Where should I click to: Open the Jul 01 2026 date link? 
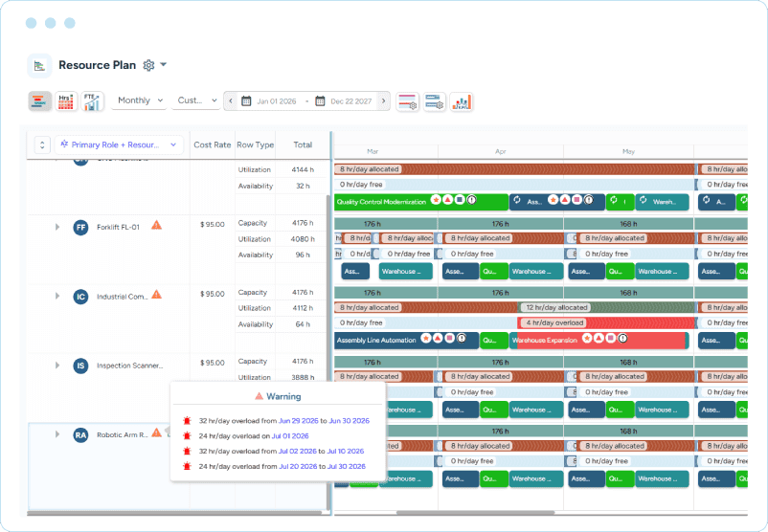(x=290, y=436)
